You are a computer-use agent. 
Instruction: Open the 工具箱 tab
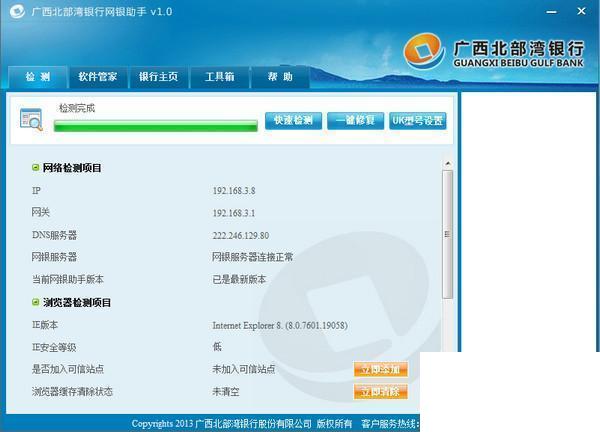pyautogui.click(x=219, y=77)
